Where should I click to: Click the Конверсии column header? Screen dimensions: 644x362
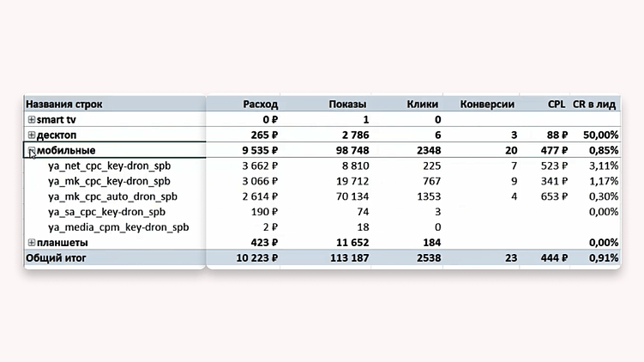coord(487,105)
